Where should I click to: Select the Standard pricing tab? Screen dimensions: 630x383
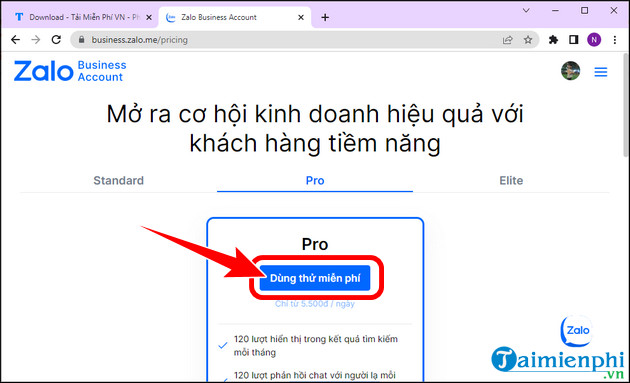pyautogui.click(x=119, y=180)
